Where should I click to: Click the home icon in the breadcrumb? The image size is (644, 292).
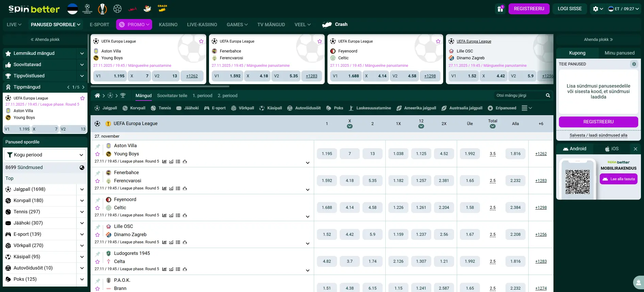(97, 96)
